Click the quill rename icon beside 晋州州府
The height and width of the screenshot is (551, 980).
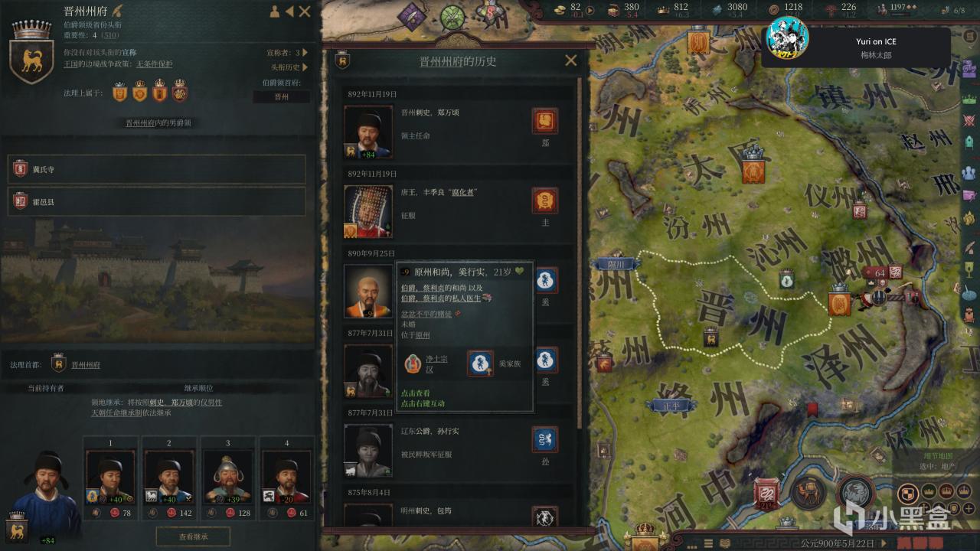tap(117, 11)
